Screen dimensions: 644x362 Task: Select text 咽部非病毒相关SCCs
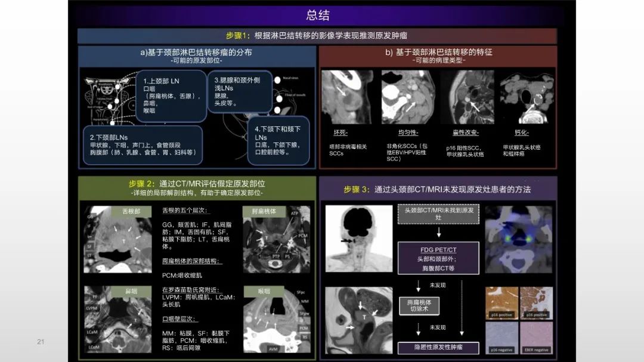click(x=348, y=150)
